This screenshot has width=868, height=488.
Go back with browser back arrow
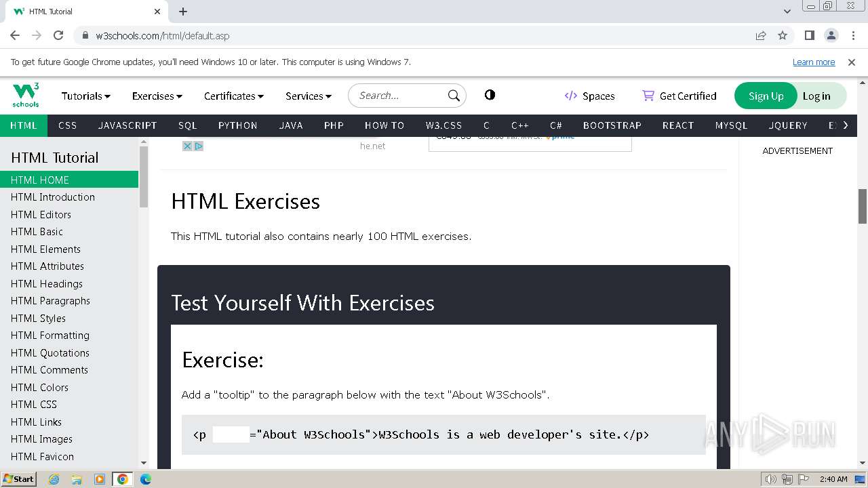coord(15,35)
